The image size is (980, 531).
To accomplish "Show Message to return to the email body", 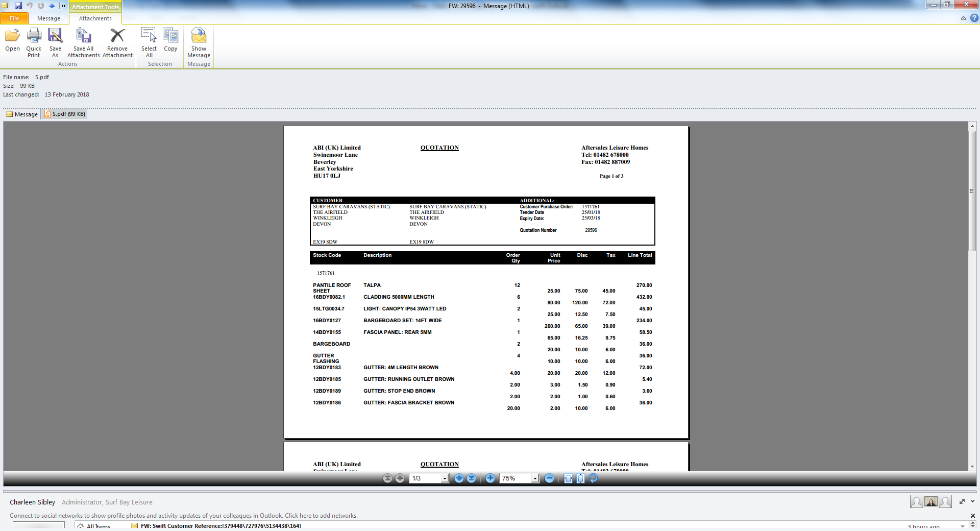I will [x=199, y=42].
